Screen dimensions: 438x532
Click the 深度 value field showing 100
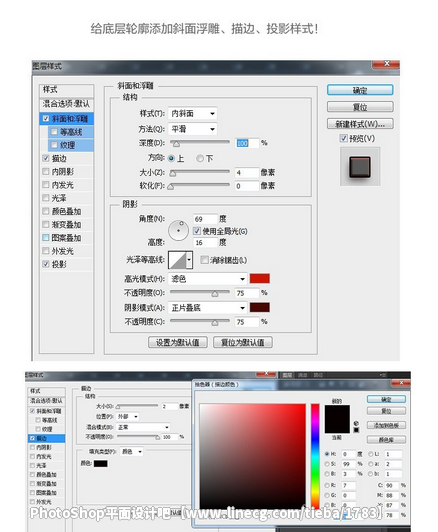point(247,143)
